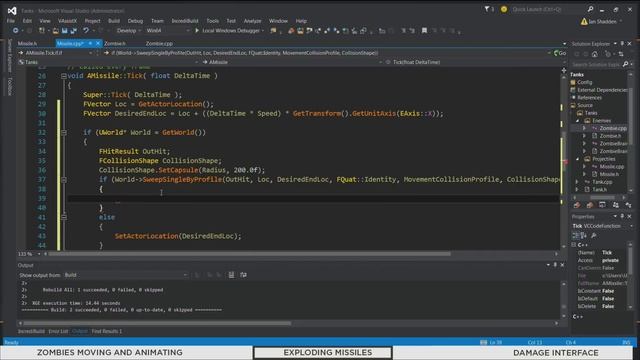The width and height of the screenshot is (640, 360).
Task: Expand Zombie.cpp node in Solution Explorer
Action: click(x=584, y=128)
